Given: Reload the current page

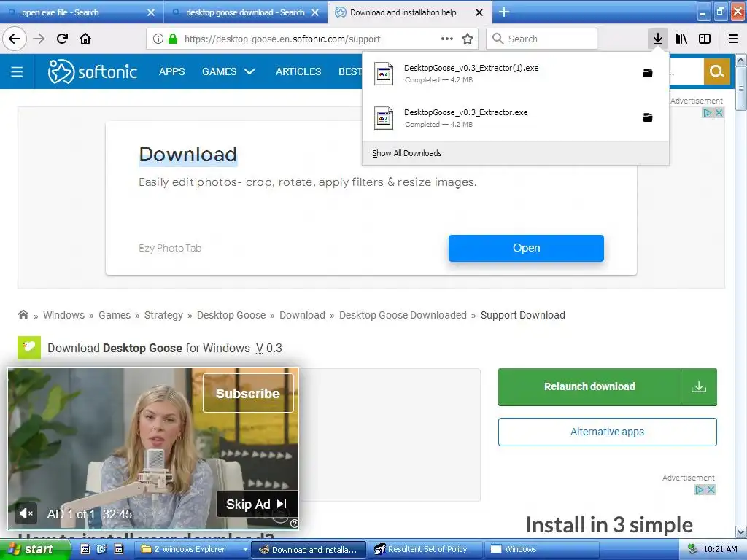Looking at the screenshot, I should pos(62,39).
